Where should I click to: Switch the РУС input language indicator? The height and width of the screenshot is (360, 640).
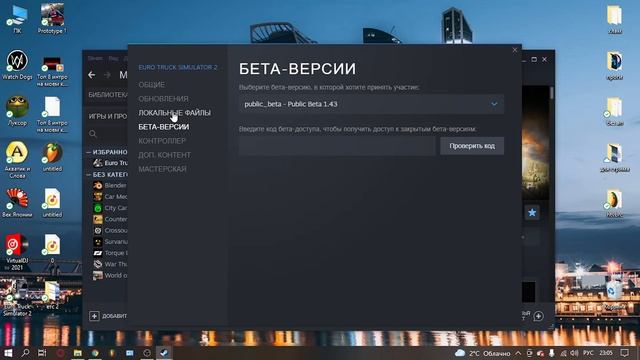click(x=588, y=353)
